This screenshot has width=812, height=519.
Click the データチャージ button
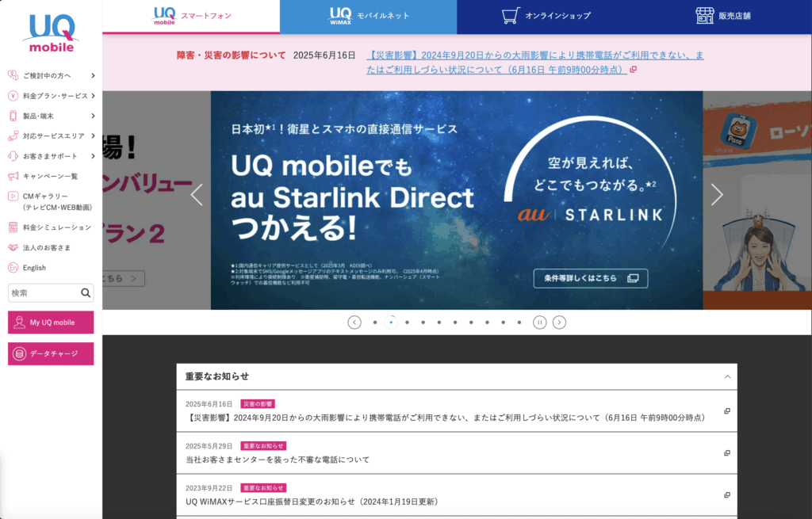(x=51, y=354)
